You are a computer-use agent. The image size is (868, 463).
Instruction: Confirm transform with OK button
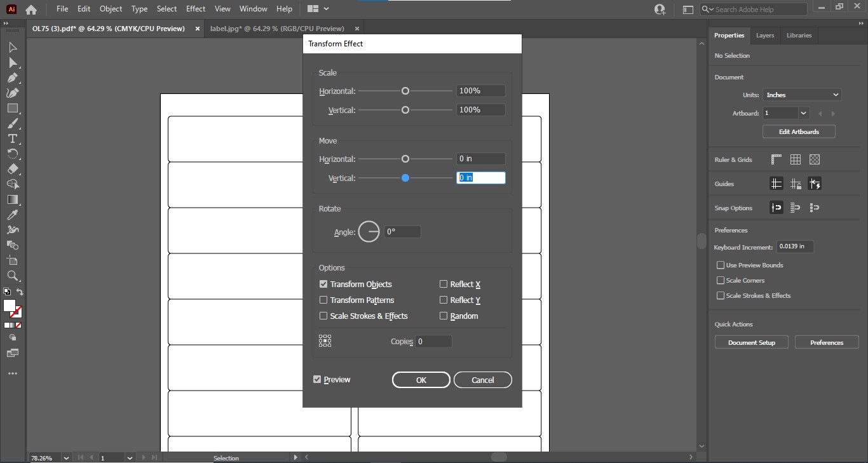pyautogui.click(x=421, y=380)
